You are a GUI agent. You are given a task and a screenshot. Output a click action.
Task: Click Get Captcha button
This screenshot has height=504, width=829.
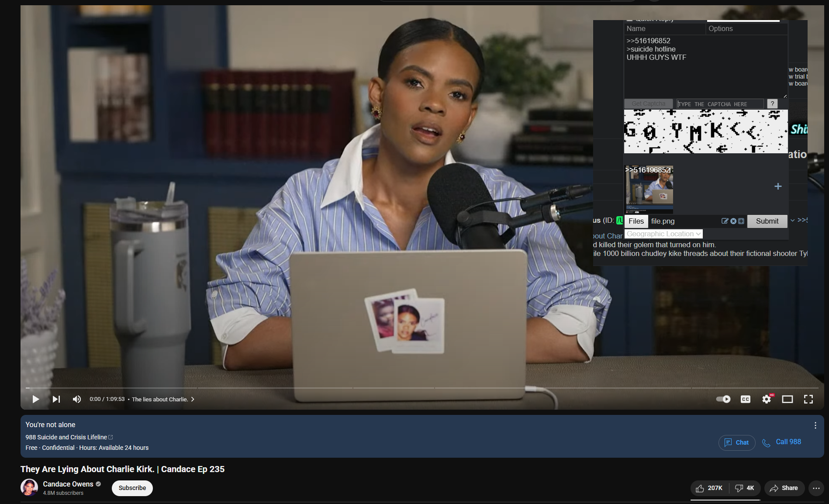click(648, 104)
